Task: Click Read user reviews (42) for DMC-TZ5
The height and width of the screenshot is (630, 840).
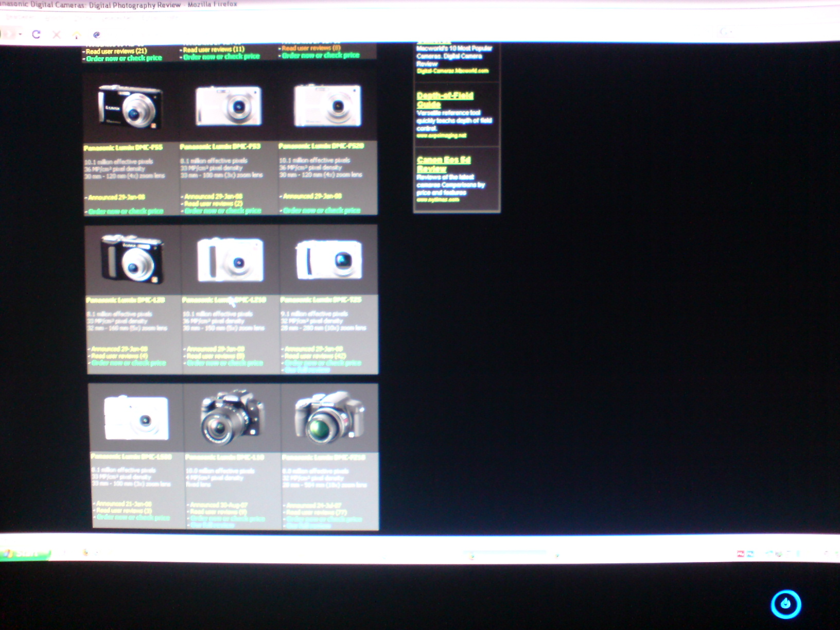Action: [x=315, y=356]
